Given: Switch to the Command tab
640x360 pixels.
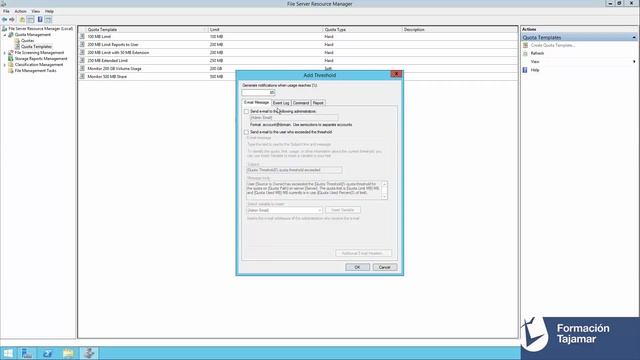Looking at the screenshot, I should coord(301,103).
